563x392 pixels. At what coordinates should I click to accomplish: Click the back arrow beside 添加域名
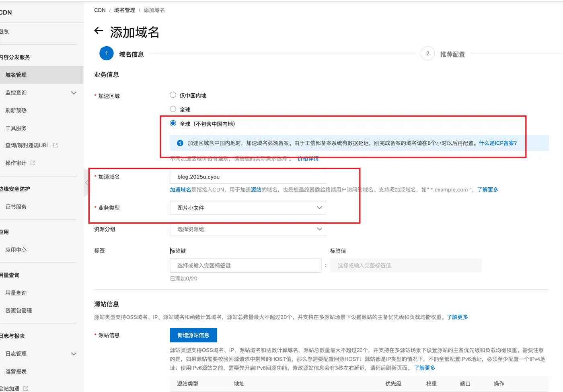[99, 31]
